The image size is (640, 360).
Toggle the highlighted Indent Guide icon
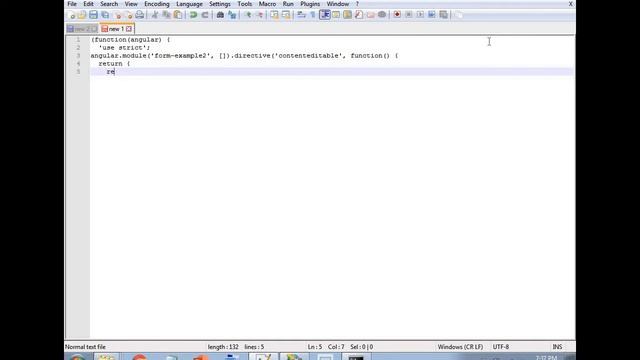coord(325,15)
